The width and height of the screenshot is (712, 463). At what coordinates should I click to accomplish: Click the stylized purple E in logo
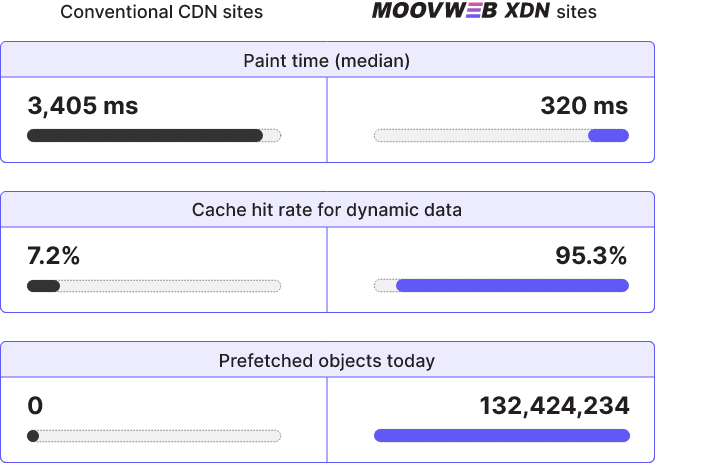[473, 10]
